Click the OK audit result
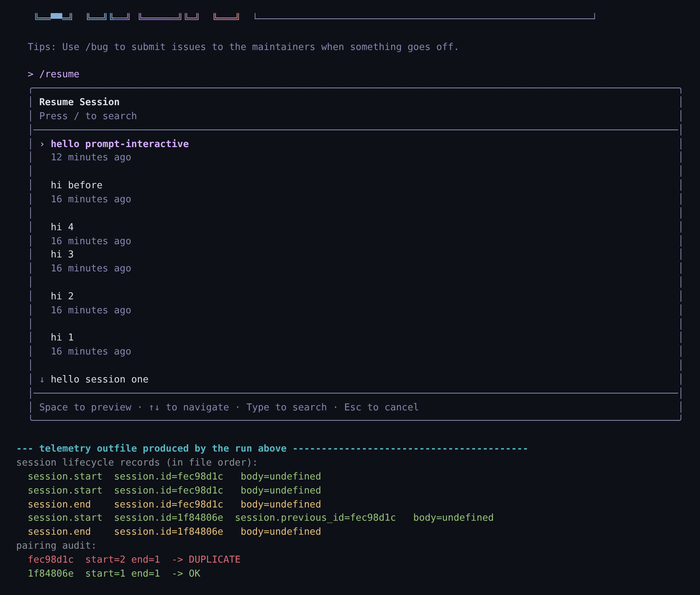Screen dimensions: 700x595 pyautogui.click(x=194, y=574)
